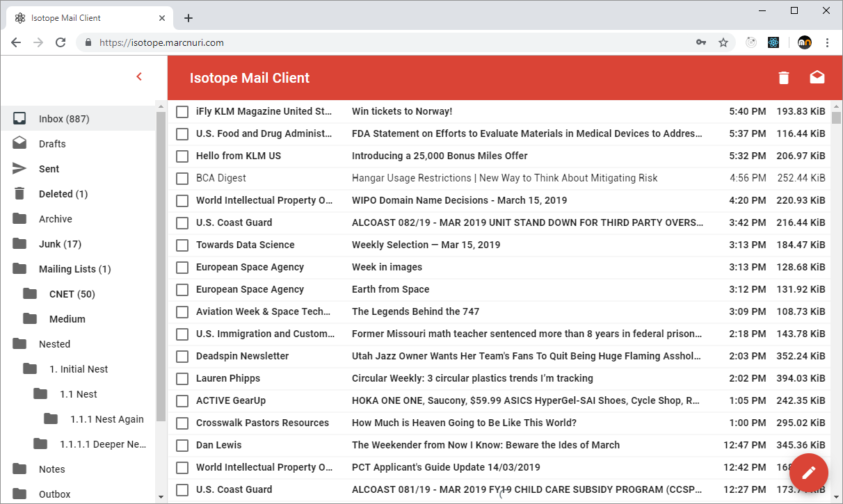
Task: Select the BCA Digest message checkbox
Action: [x=182, y=178]
